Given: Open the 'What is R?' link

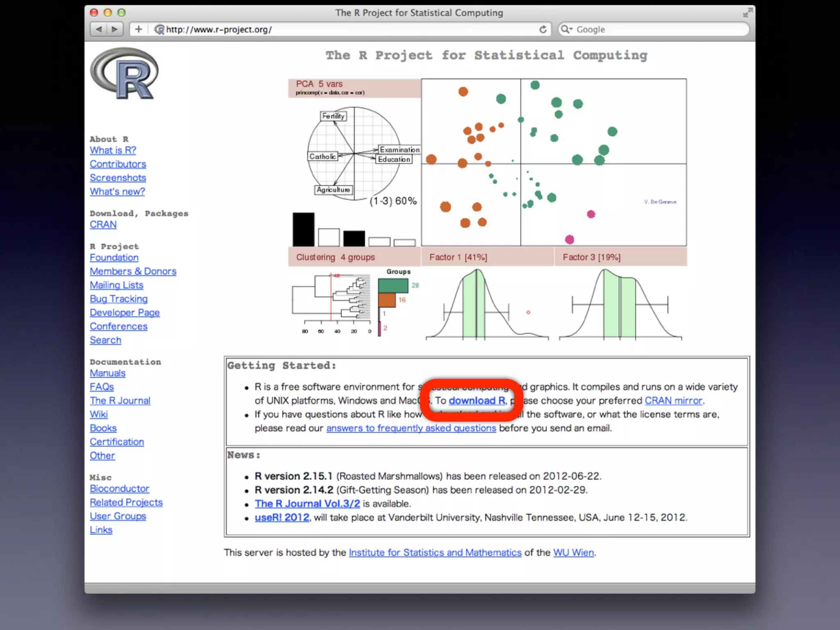Looking at the screenshot, I should click(x=113, y=151).
